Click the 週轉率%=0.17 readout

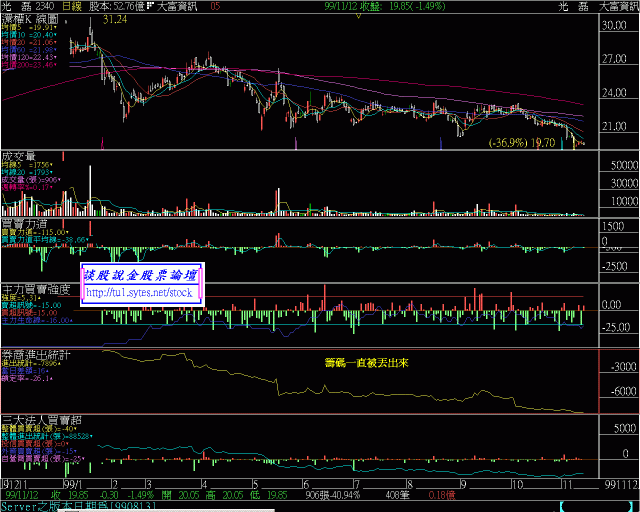(27, 187)
